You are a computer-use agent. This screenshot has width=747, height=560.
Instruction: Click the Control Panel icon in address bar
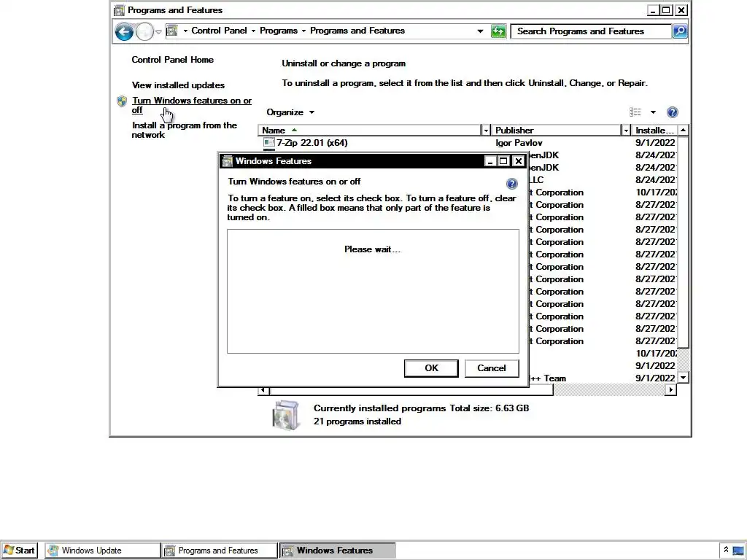click(172, 31)
